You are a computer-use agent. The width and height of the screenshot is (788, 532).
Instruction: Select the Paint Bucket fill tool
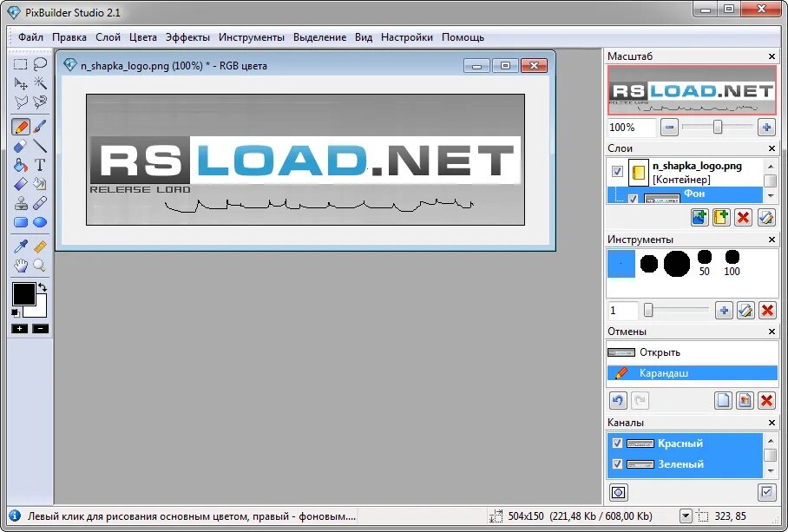(x=20, y=165)
